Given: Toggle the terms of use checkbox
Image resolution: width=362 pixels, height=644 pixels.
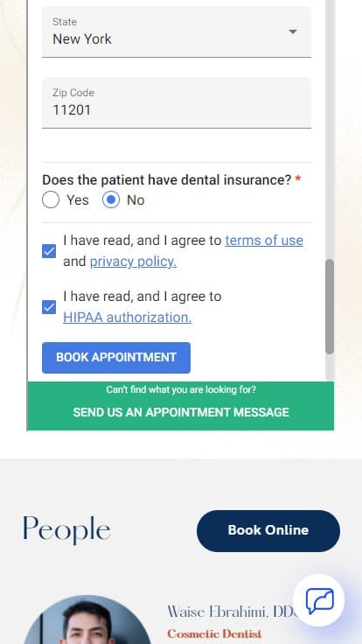Looking at the screenshot, I should 49,251.
